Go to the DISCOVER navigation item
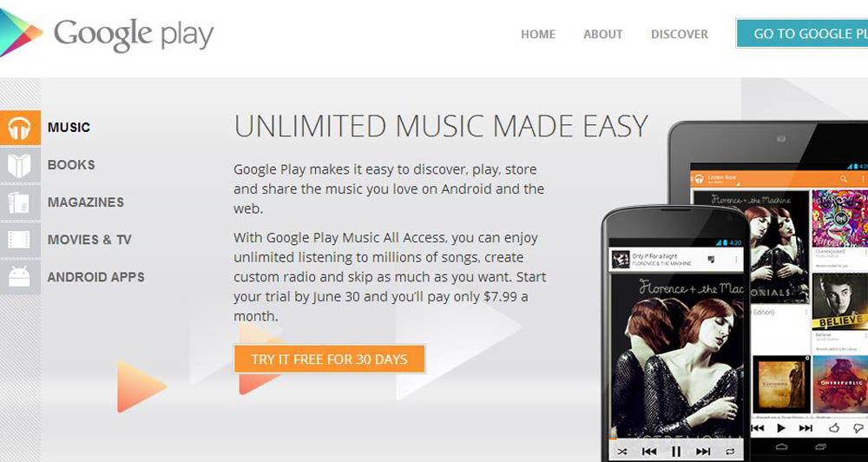This screenshot has width=868, height=462. (x=680, y=35)
